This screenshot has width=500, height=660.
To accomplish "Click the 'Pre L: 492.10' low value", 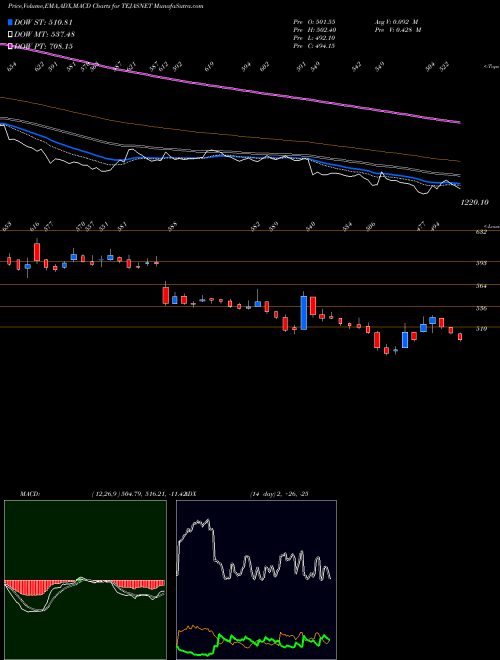I will [314, 38].
